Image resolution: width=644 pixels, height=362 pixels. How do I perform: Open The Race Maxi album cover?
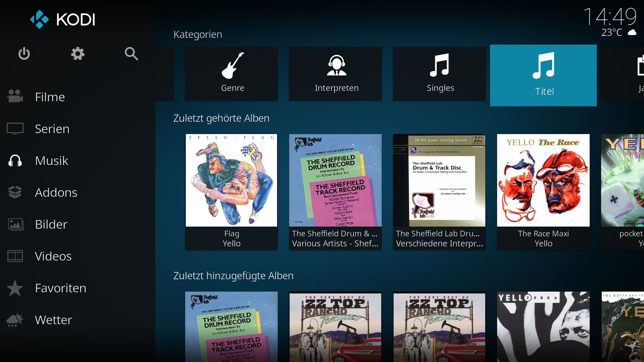(x=543, y=180)
